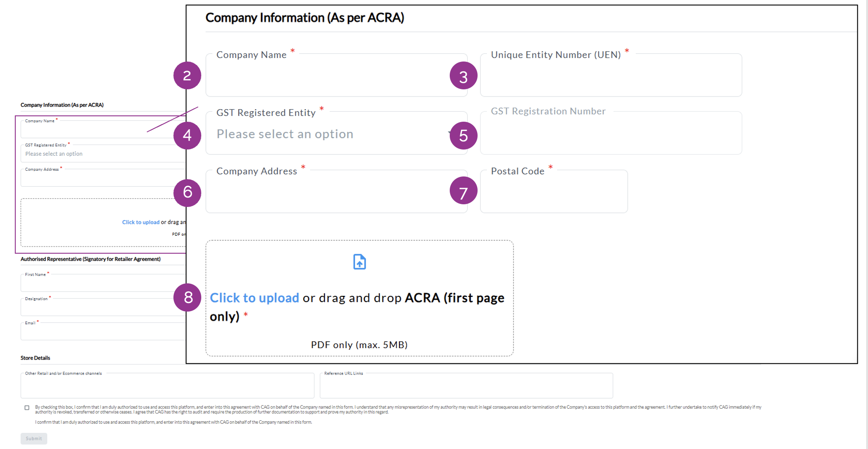Focus the Unique Entity Number (UEN) field
The image size is (868, 449).
[611, 77]
